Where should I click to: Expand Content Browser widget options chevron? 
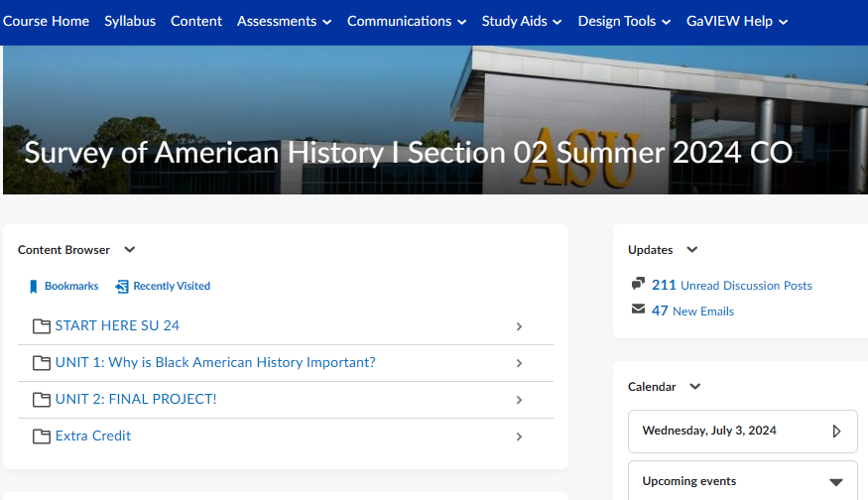(130, 250)
